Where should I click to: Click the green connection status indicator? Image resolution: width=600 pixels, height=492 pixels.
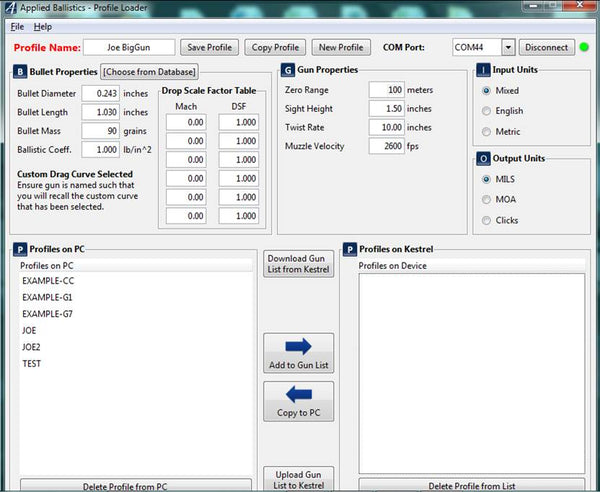pyautogui.click(x=584, y=47)
